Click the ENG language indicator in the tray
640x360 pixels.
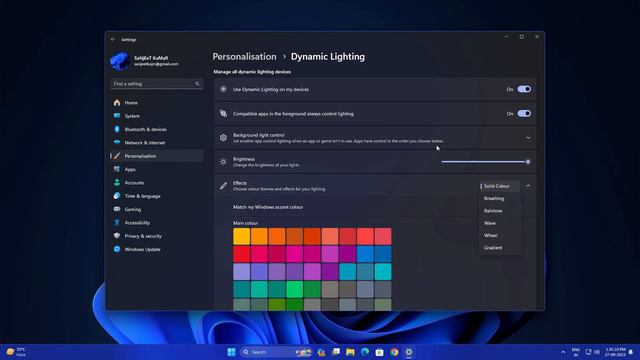tap(576, 352)
